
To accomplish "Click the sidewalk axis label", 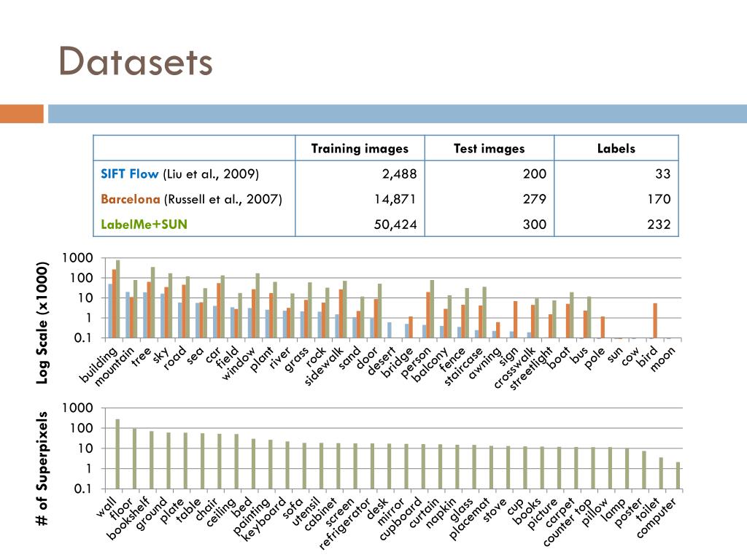I will (324, 366).
